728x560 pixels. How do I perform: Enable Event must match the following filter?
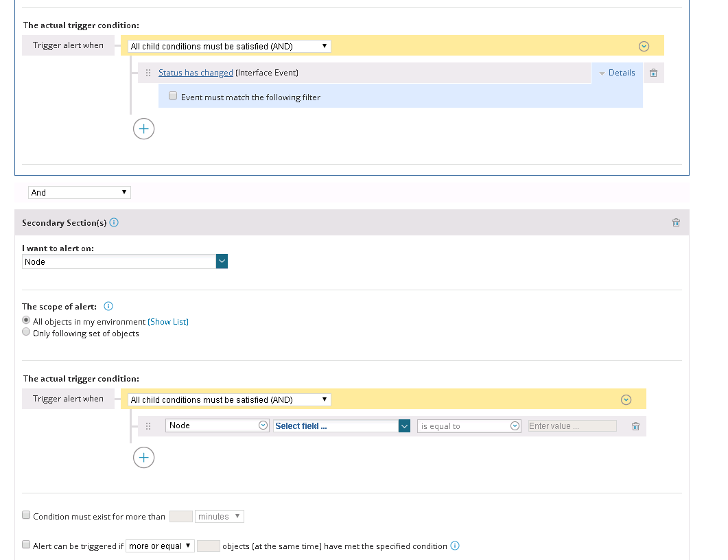click(x=173, y=95)
